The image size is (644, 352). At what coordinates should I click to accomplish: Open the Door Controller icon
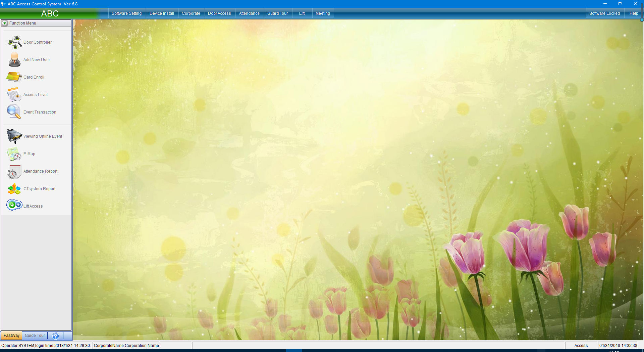pos(14,42)
